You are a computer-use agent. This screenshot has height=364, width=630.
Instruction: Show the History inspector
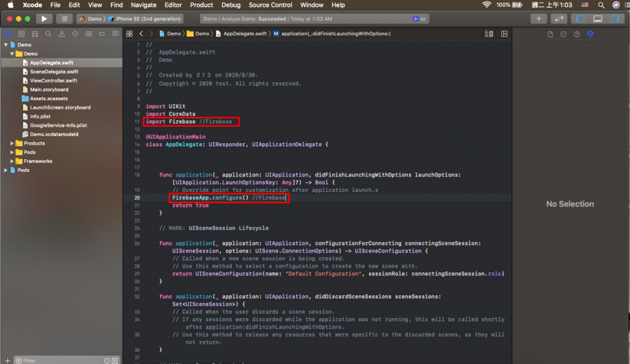564,34
